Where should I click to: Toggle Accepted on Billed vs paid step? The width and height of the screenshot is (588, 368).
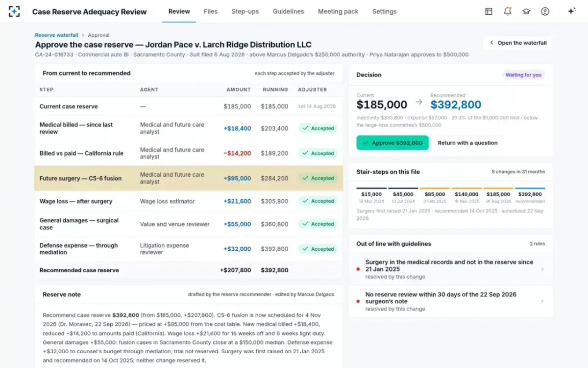[318, 154]
